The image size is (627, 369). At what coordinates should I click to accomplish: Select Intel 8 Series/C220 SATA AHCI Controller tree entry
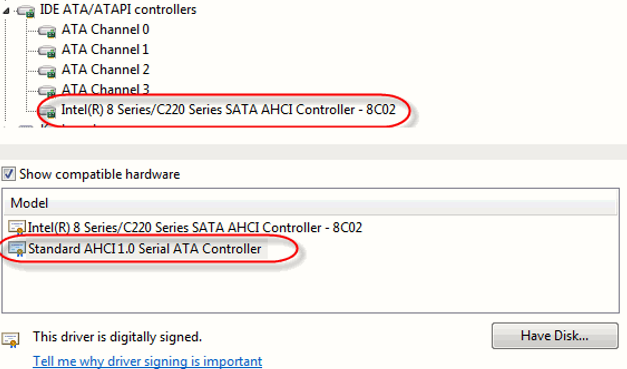point(228,109)
